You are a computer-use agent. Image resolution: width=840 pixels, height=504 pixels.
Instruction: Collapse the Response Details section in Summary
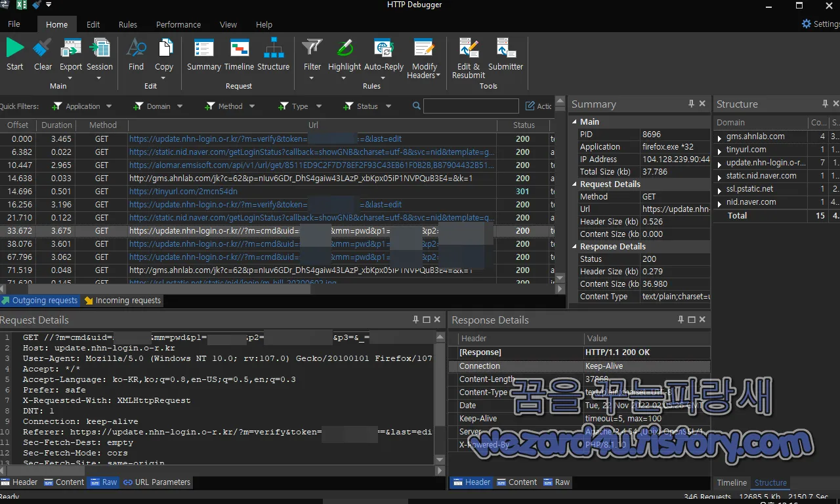pyautogui.click(x=574, y=247)
